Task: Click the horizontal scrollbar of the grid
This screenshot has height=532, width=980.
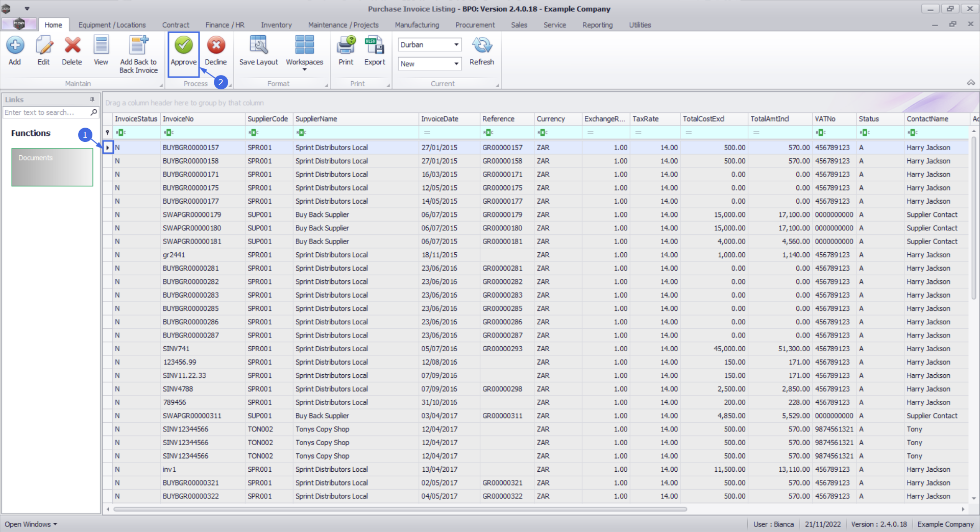Action: tap(400, 509)
